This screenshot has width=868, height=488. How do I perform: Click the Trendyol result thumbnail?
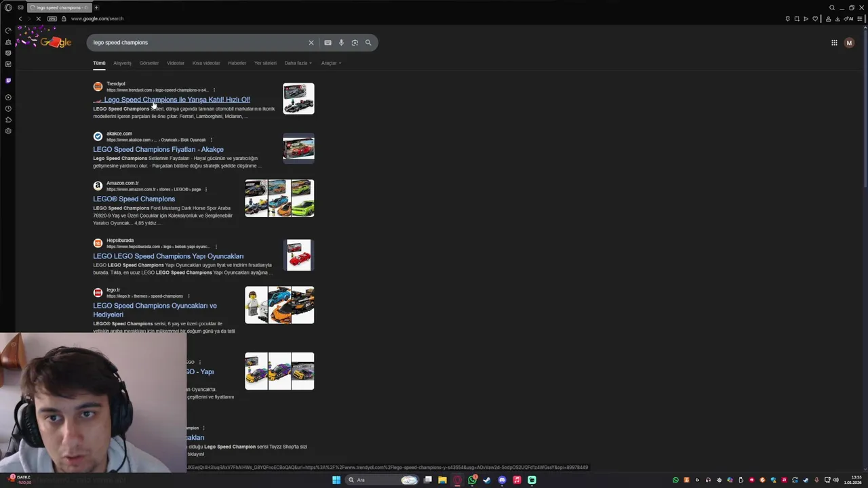coord(298,98)
